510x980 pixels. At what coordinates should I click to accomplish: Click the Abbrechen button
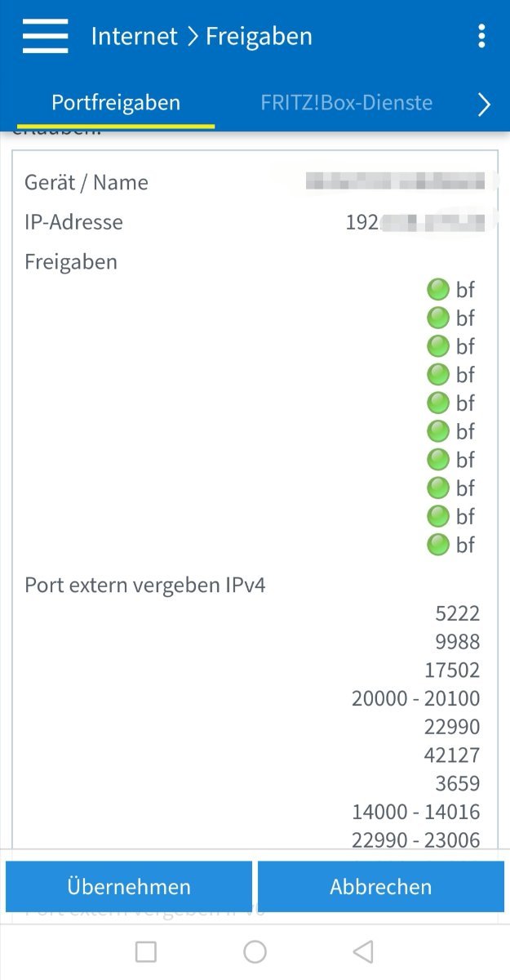(x=381, y=887)
